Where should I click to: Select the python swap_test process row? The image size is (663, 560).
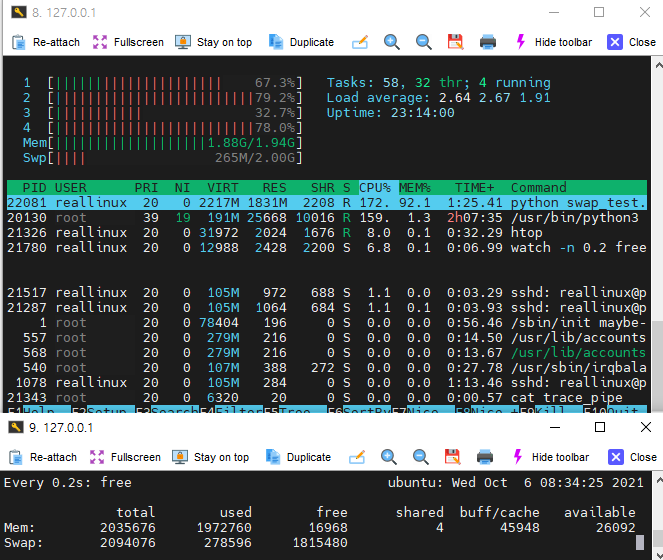pos(327,203)
